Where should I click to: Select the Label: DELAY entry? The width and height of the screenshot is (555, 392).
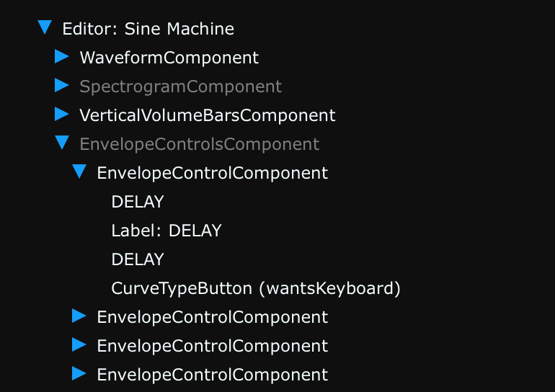click(166, 231)
